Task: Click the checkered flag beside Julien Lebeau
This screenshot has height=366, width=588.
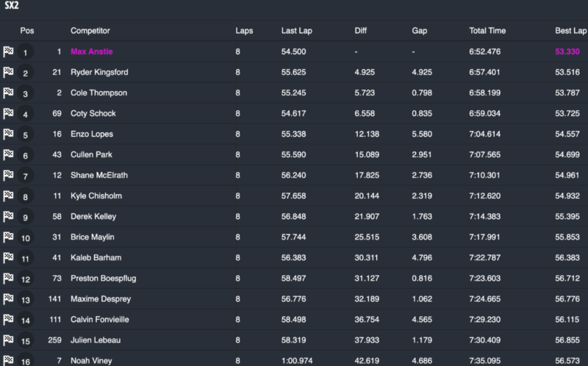Action: click(8, 340)
